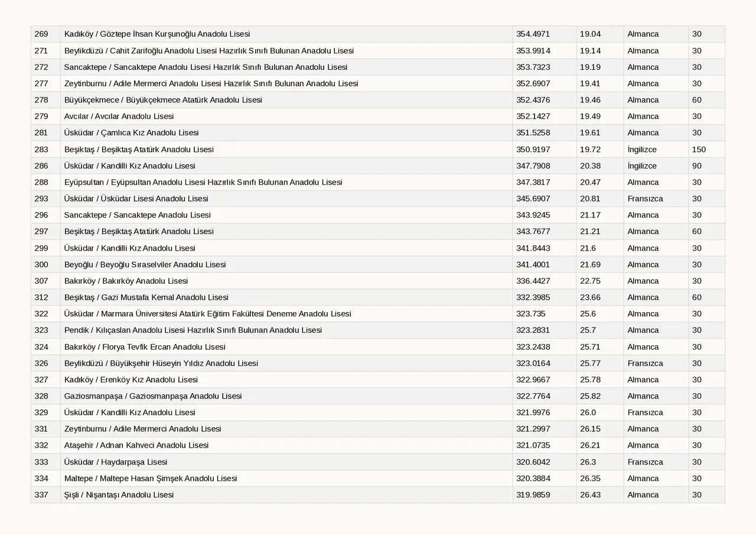Click rank number 300 cell

point(45,264)
